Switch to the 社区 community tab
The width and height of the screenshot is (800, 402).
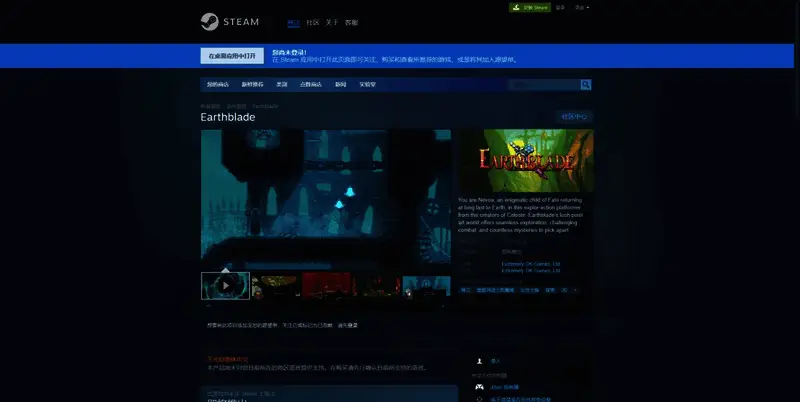click(x=312, y=22)
